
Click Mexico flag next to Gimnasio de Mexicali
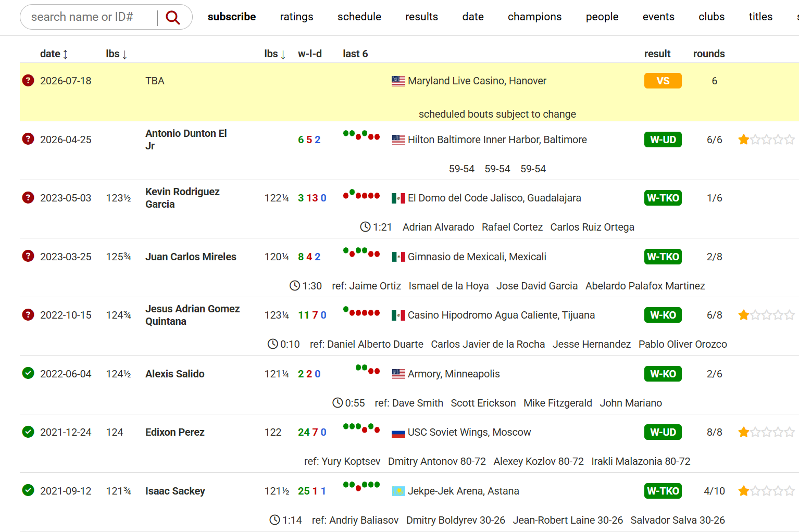[x=398, y=257]
